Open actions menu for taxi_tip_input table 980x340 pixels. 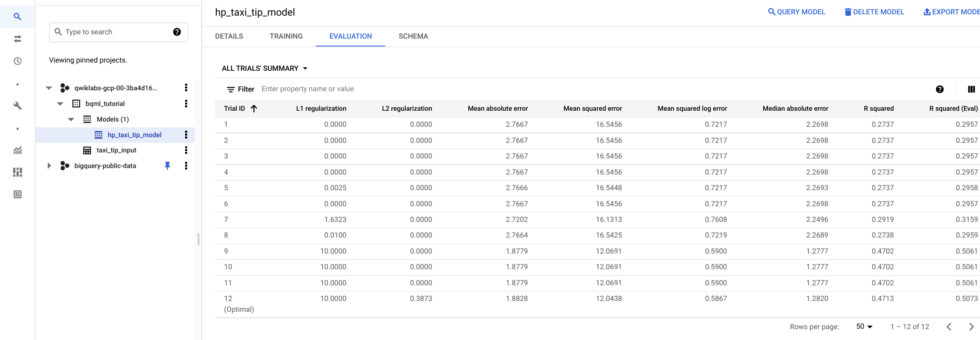tap(186, 150)
